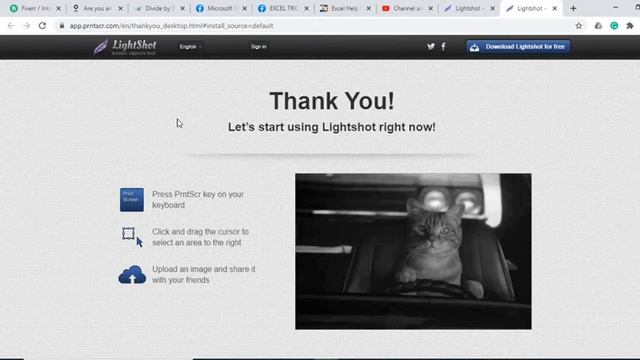Switch to the Excel Help tab
Image resolution: width=640 pixels, height=360 pixels.
click(345, 8)
